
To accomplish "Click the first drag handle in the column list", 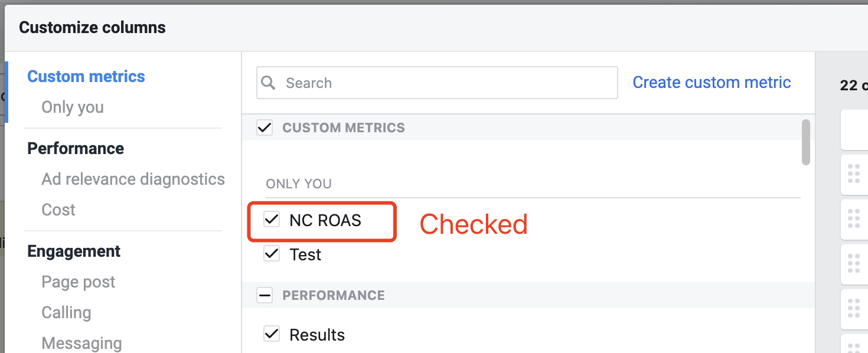I will tap(854, 174).
